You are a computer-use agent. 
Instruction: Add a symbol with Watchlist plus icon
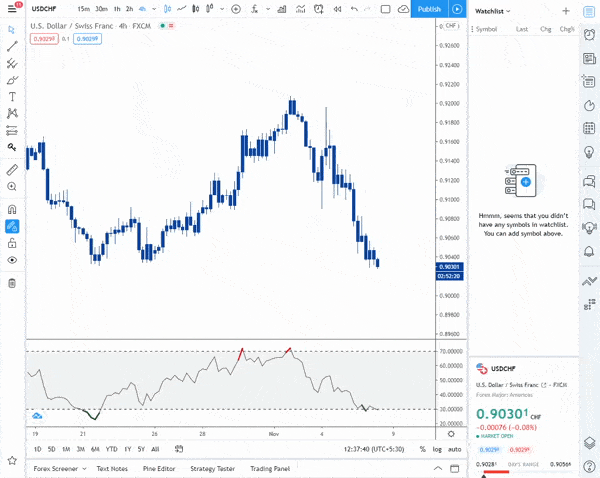point(566,11)
